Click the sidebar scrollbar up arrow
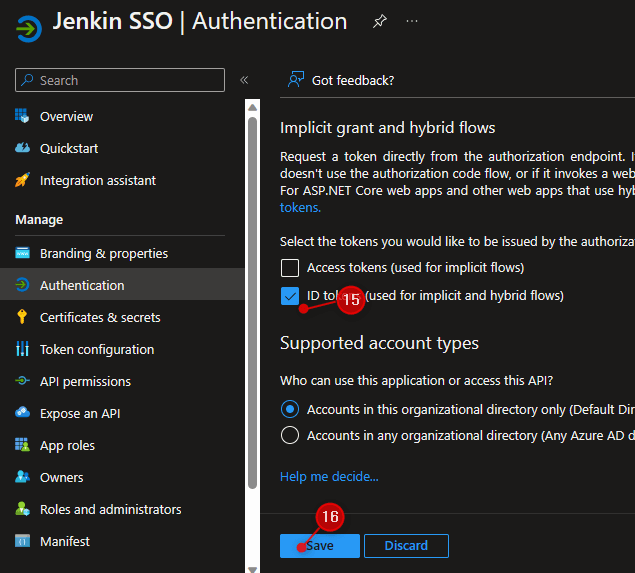 point(252,107)
